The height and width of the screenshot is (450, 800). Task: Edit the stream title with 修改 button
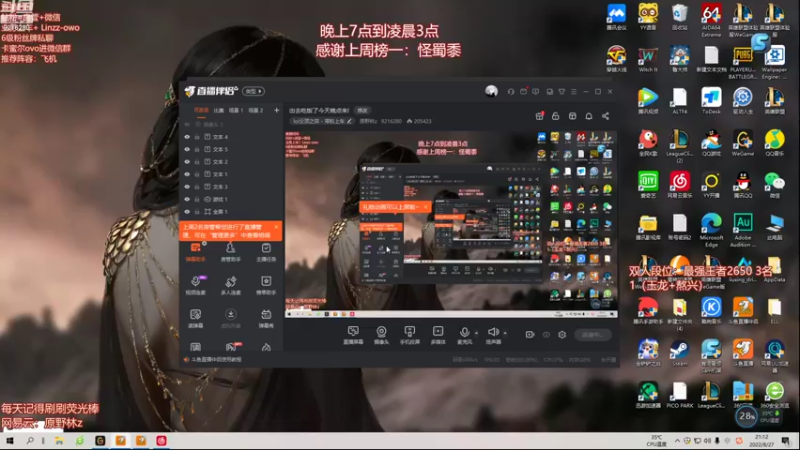pos(362,110)
